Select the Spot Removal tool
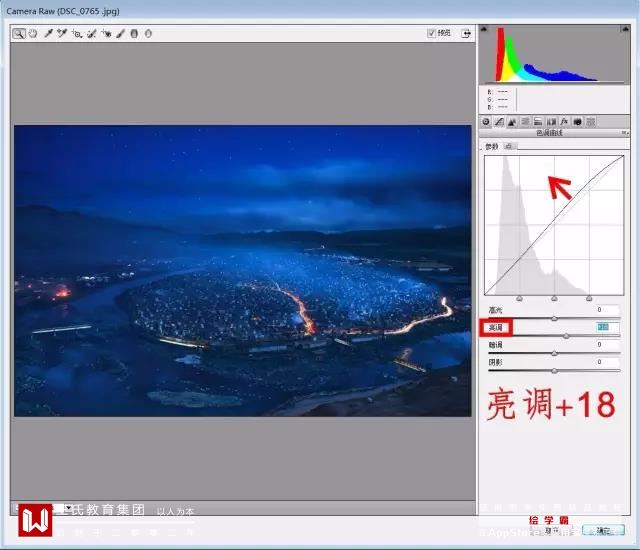This screenshot has width=640, height=550. [92, 33]
